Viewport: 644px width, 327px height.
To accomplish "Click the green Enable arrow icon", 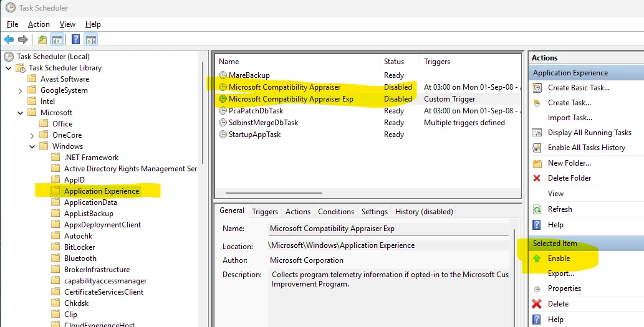I will 537,258.
